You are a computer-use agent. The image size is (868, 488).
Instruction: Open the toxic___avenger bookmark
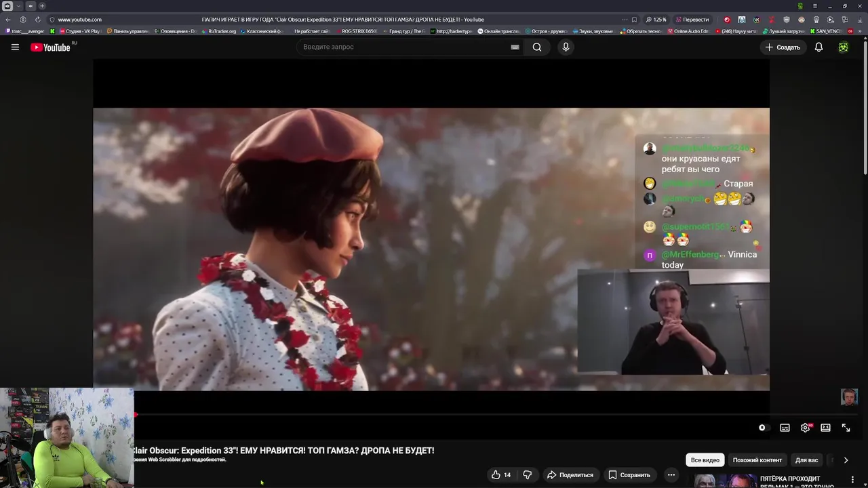click(25, 31)
